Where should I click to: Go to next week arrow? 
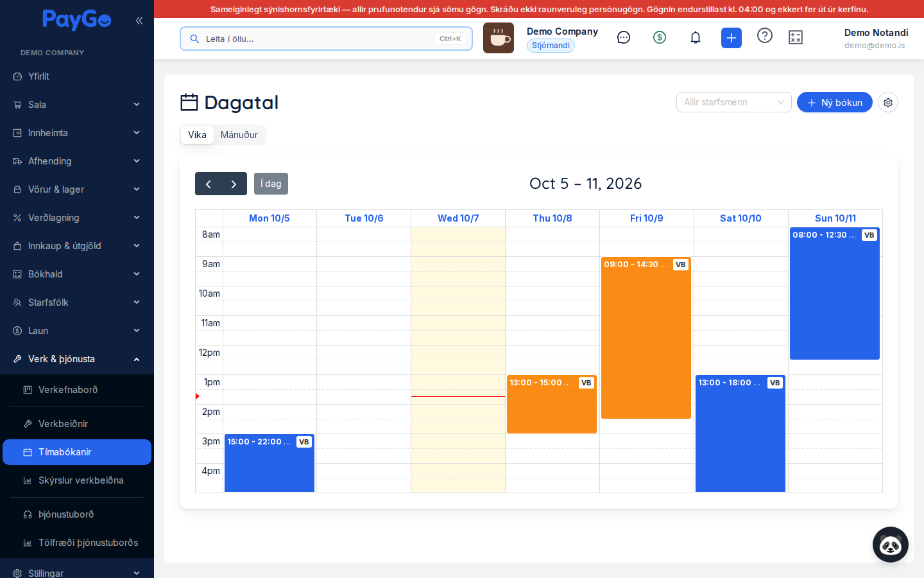click(x=234, y=184)
